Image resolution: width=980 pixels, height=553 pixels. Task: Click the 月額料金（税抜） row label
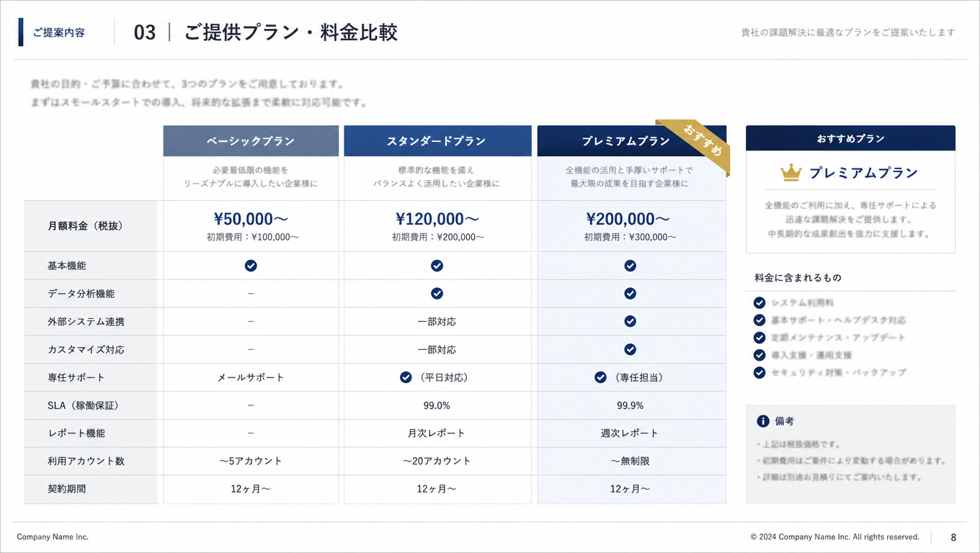86,225
